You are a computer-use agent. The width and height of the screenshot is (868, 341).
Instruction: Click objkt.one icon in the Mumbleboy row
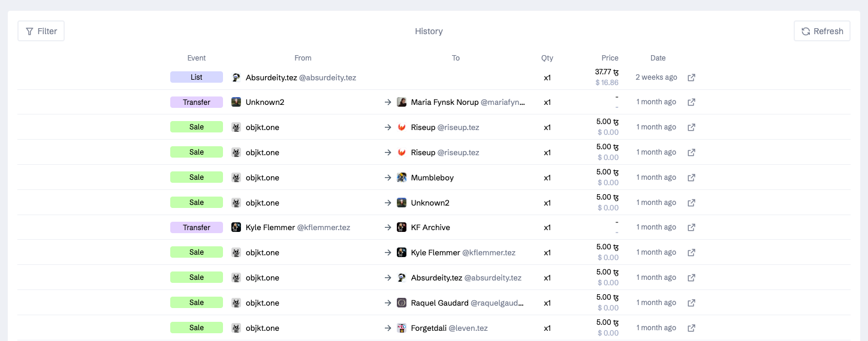coord(236,177)
